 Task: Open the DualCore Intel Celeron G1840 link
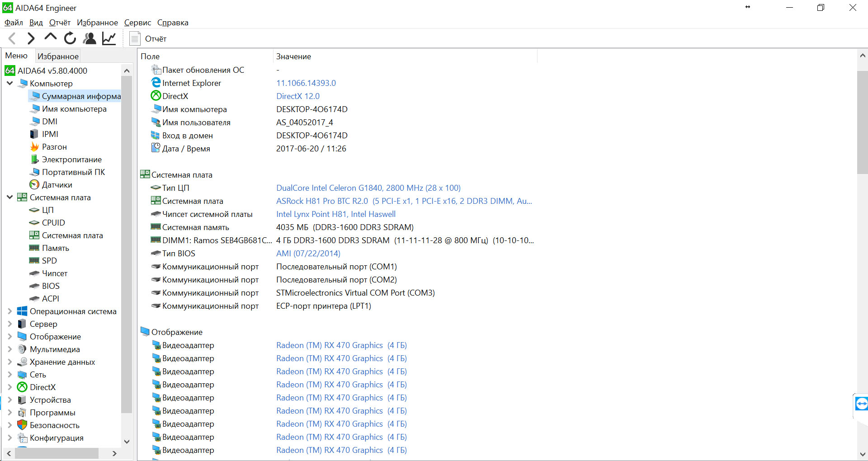coord(368,188)
